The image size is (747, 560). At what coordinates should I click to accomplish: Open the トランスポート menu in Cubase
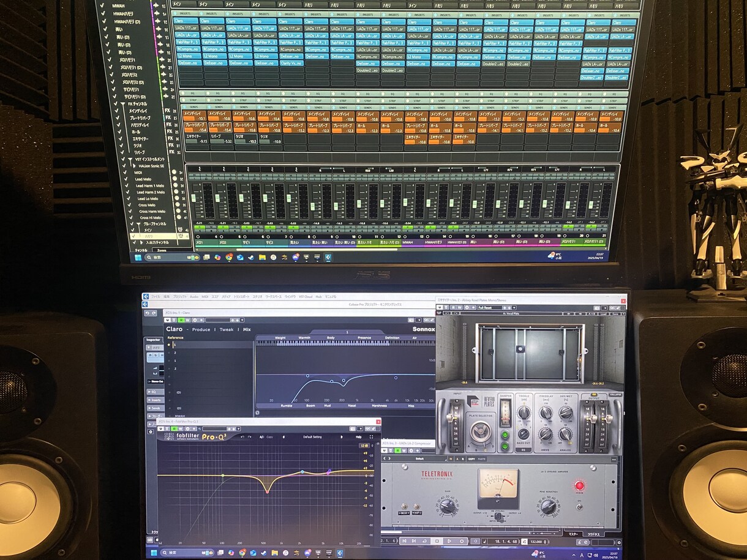point(241,297)
